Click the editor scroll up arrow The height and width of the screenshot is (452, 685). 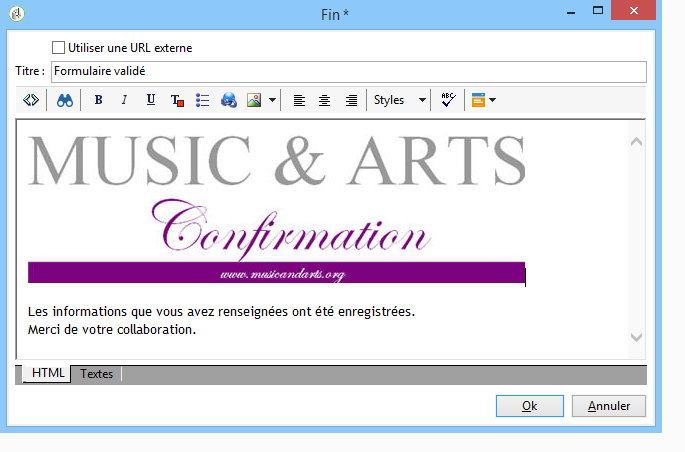(637, 141)
